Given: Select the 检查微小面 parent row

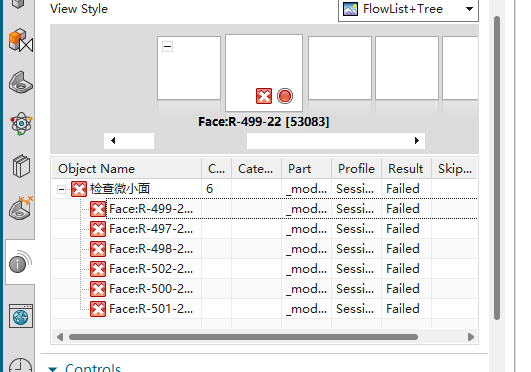Looking at the screenshot, I should click(x=264, y=189).
